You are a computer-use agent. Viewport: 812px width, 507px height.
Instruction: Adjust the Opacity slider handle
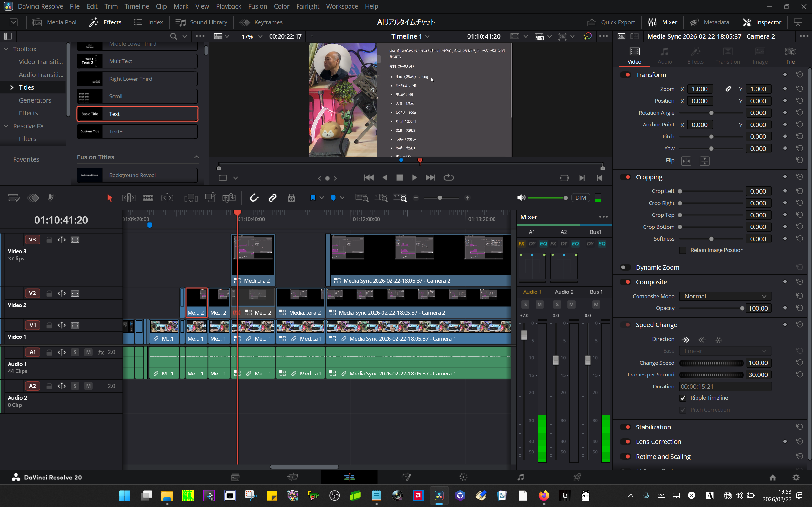742,308
